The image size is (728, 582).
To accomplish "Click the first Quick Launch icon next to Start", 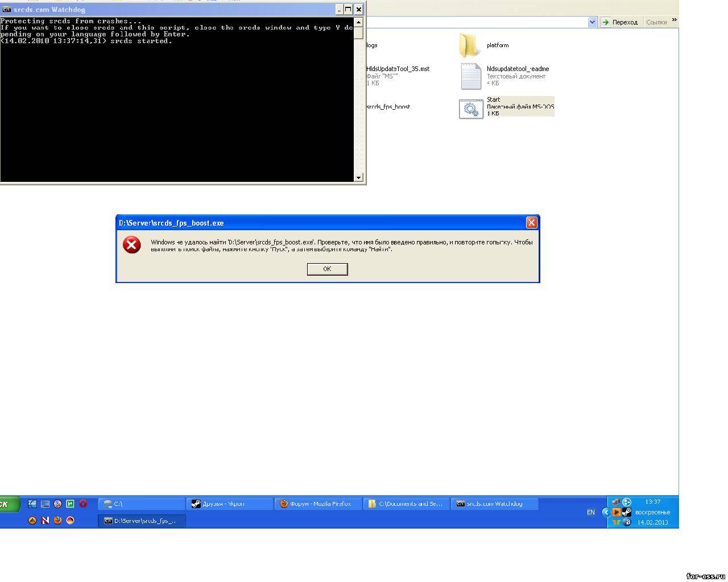I will (32, 504).
